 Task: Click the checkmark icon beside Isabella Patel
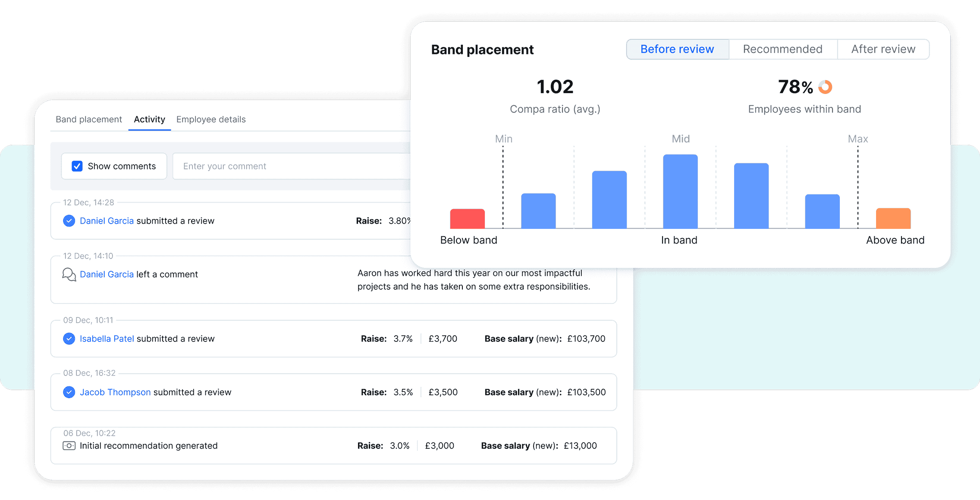(x=69, y=339)
